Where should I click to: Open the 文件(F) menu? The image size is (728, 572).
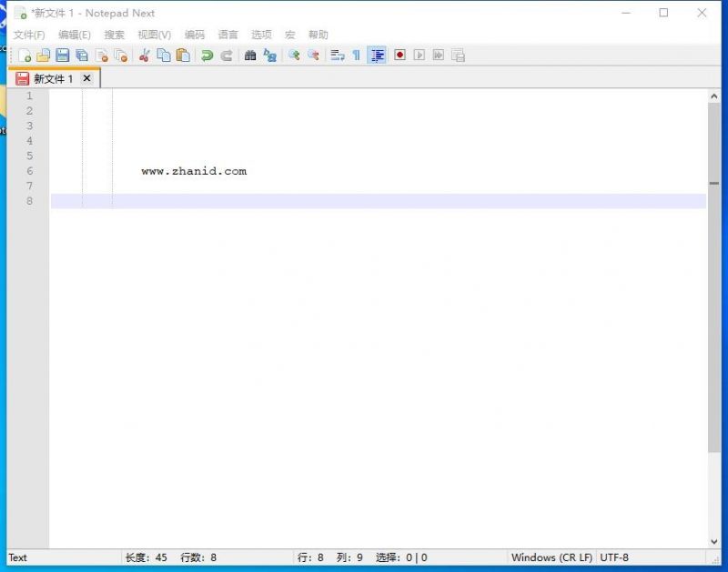29,35
